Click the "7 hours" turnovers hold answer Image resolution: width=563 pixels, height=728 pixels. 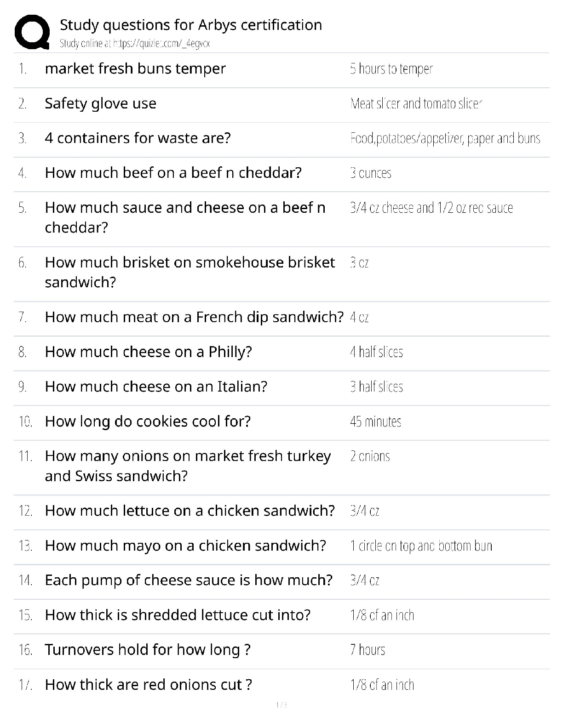(368, 649)
